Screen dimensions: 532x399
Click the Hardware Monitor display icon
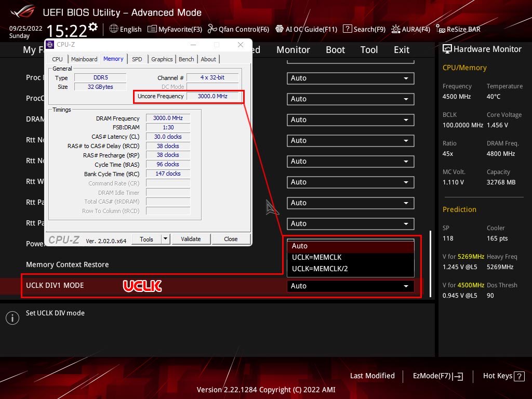(447, 49)
